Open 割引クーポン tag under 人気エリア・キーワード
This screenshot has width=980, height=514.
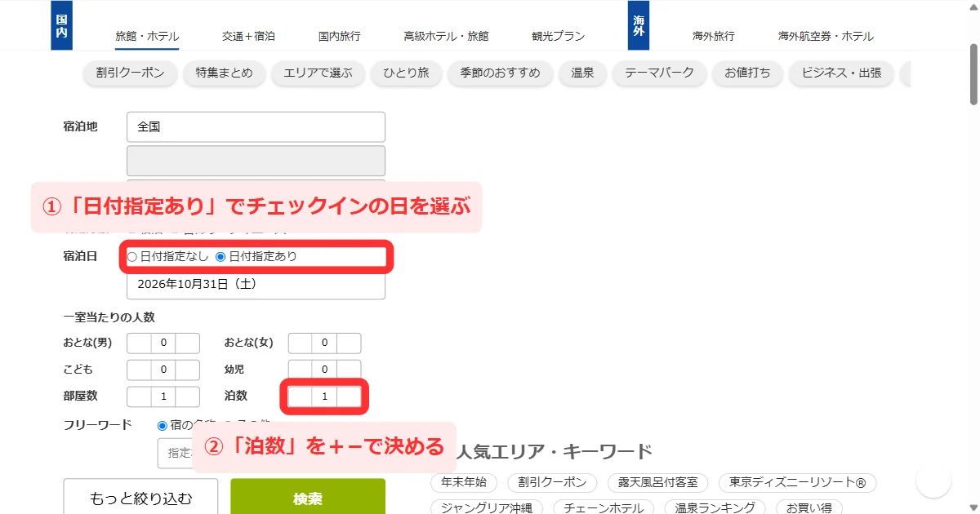(x=552, y=482)
